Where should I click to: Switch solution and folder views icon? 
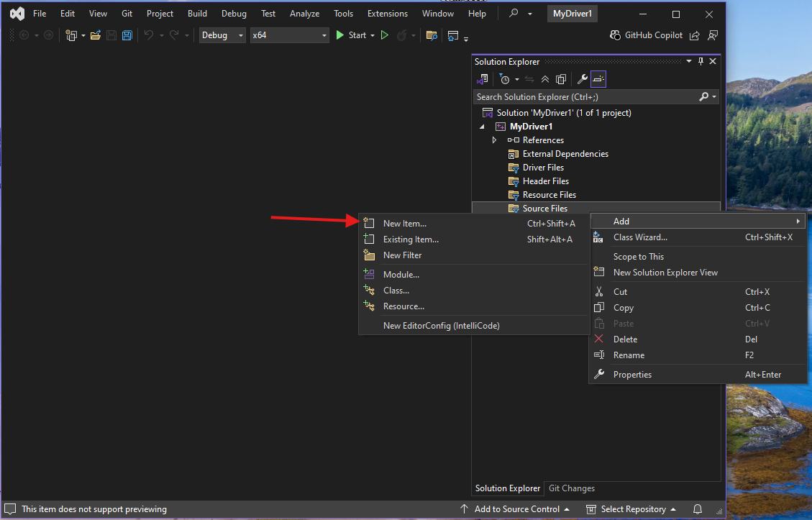[483, 79]
